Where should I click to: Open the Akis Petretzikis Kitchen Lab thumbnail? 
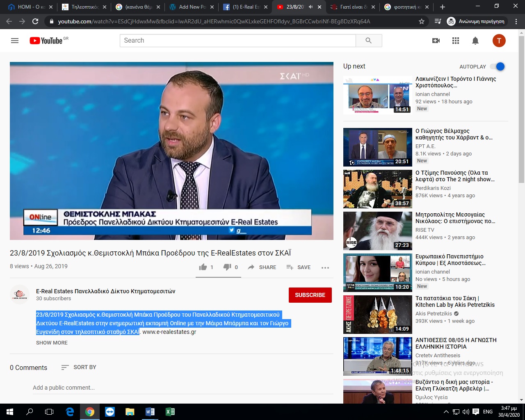click(x=378, y=315)
